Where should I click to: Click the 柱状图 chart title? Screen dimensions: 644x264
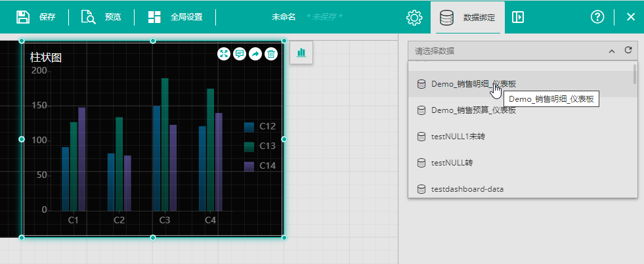45,58
